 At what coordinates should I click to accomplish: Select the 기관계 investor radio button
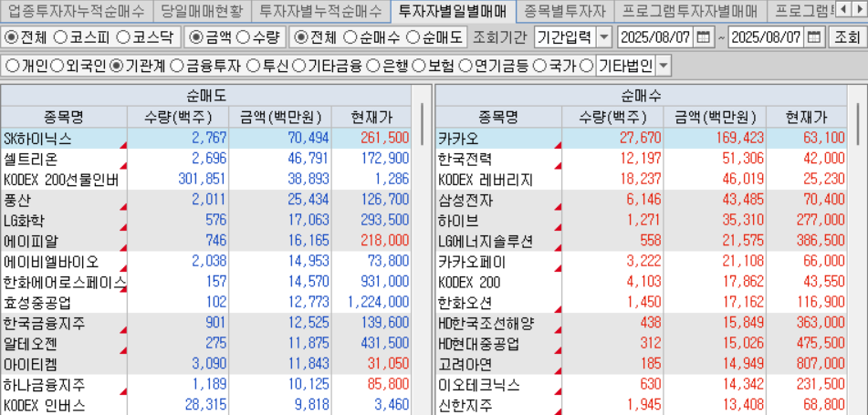[x=116, y=67]
